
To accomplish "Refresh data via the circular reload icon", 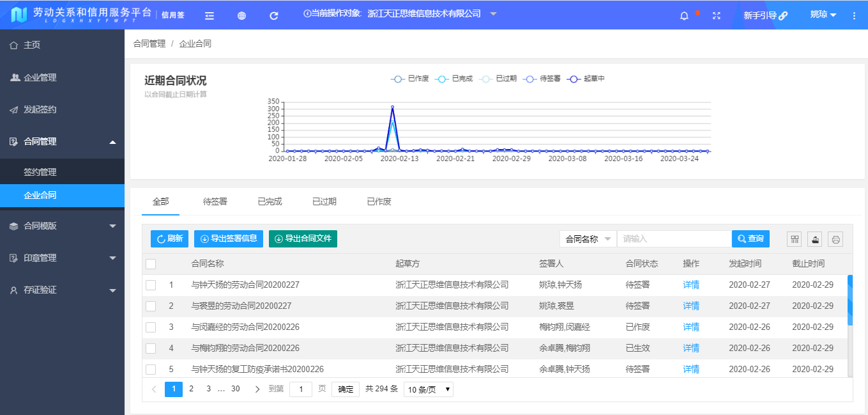I will click(273, 14).
